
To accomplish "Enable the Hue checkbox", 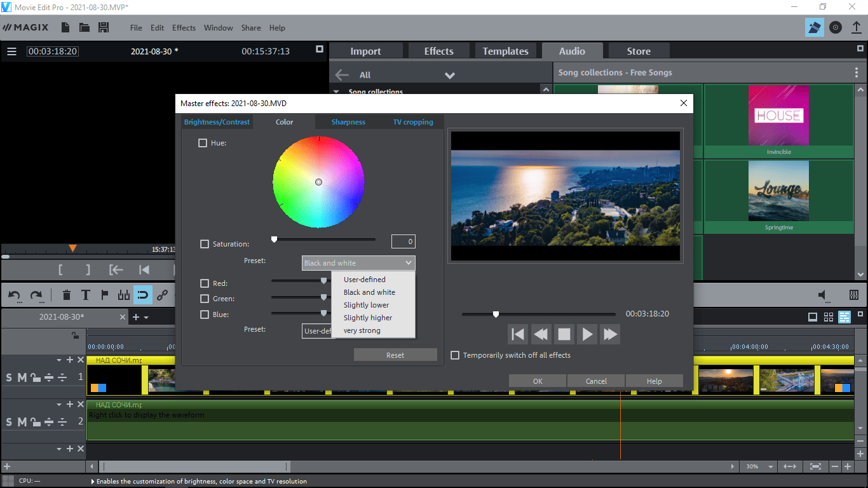I will (203, 143).
